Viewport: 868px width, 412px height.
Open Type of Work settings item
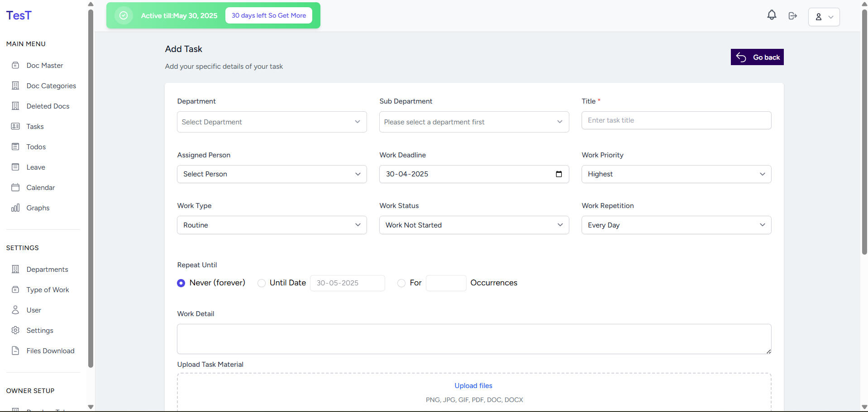coord(48,289)
